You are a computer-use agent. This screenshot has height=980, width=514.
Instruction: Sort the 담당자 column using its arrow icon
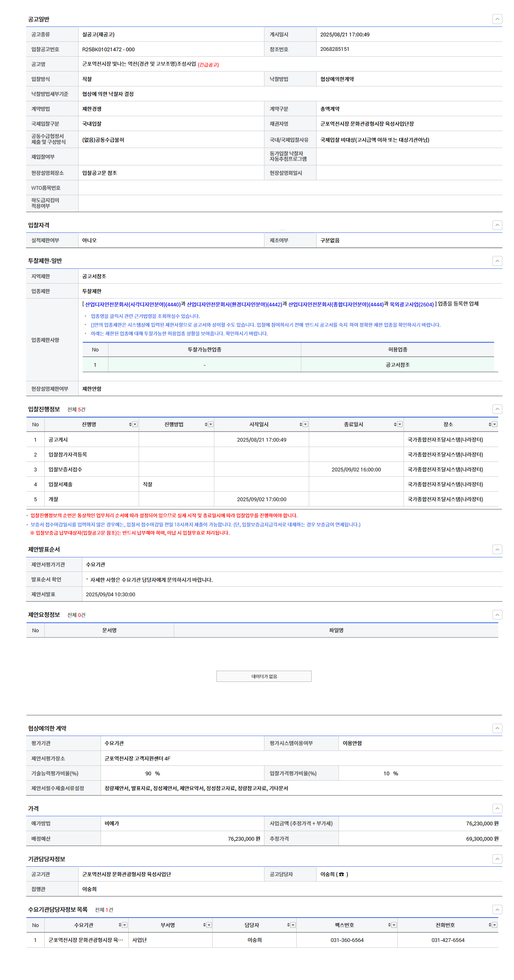[288, 925]
